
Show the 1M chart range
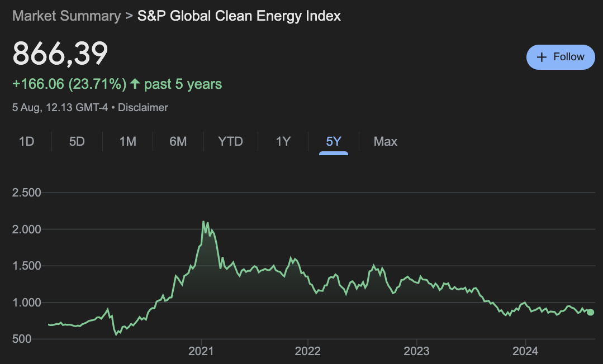[128, 142]
